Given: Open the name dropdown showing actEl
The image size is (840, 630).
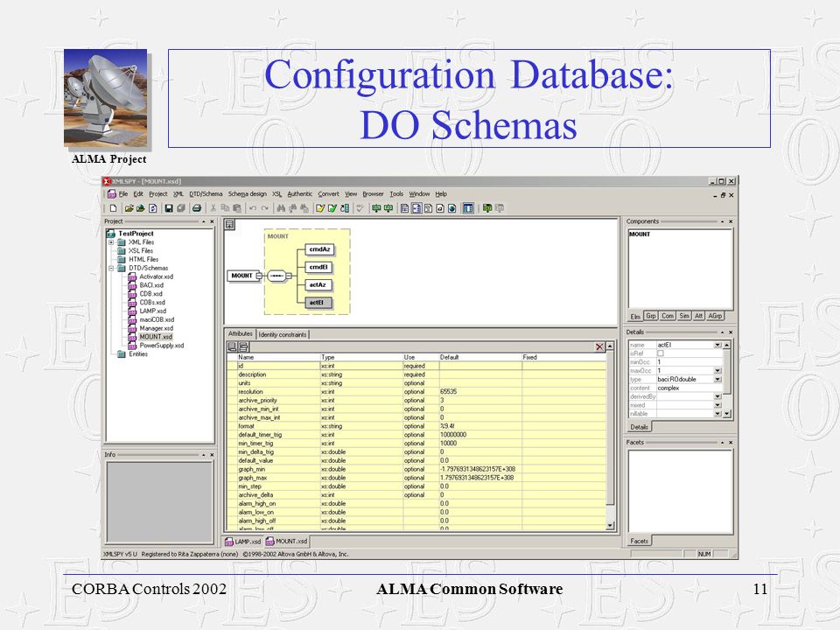Looking at the screenshot, I should [x=717, y=345].
